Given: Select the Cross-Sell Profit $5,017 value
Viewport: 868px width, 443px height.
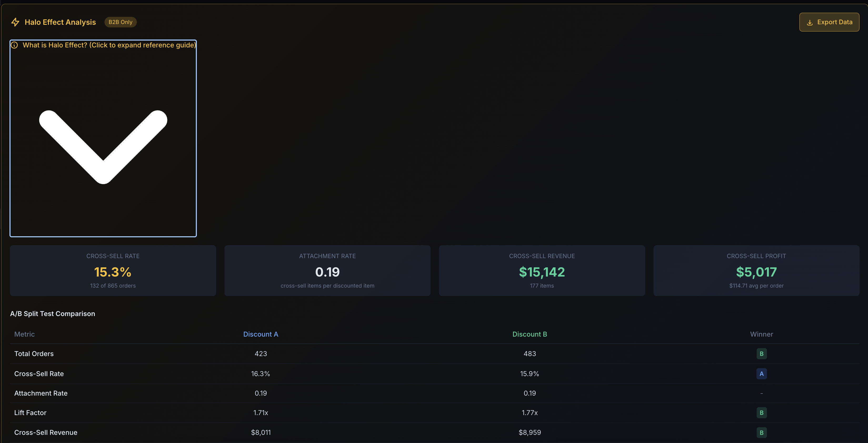Looking at the screenshot, I should click(x=756, y=272).
